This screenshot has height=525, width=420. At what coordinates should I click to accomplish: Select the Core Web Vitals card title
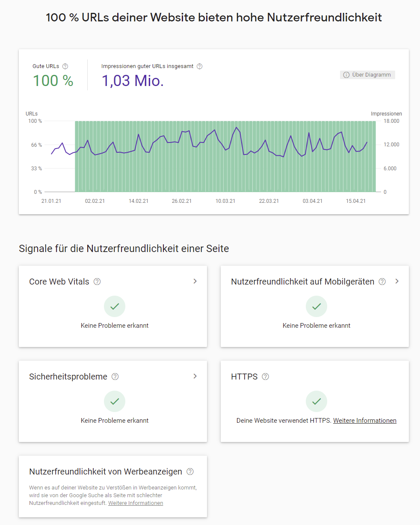point(59,282)
